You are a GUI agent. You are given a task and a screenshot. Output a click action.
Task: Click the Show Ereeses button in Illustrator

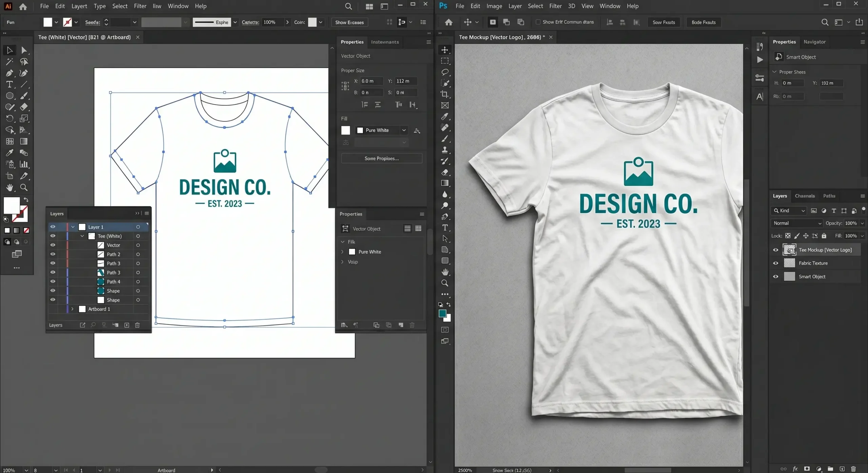tap(349, 22)
